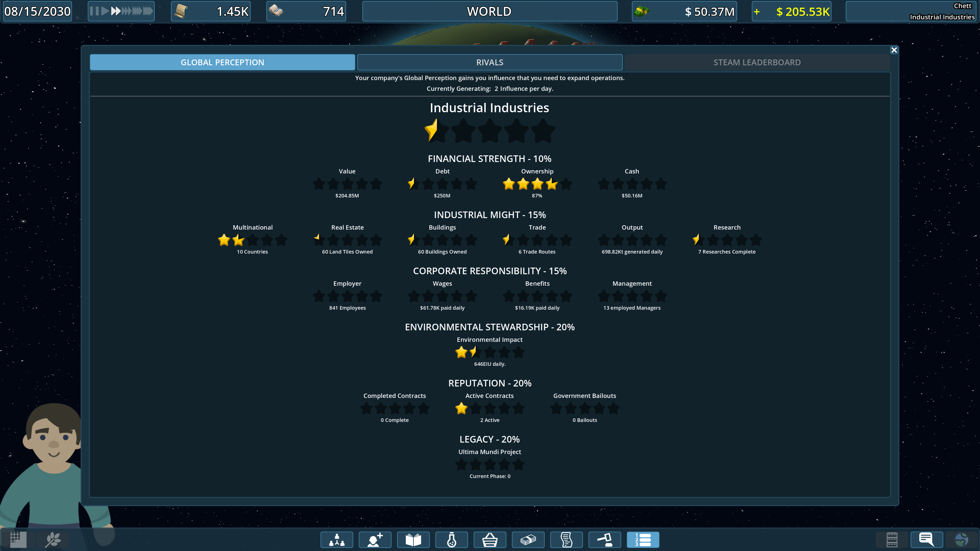Click '698.82Kt generated daily' text
The width and height of the screenshot is (980, 551).
632,252
